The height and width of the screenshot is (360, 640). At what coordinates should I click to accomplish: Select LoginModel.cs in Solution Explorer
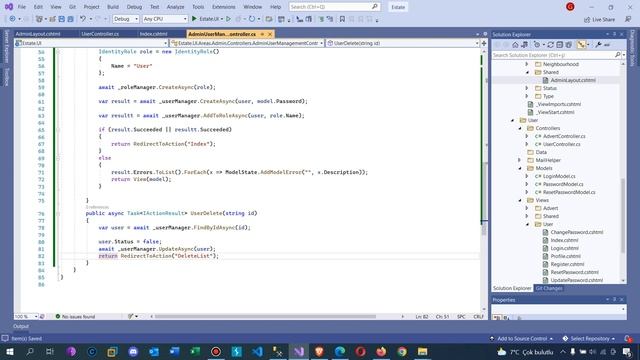[x=559, y=176]
